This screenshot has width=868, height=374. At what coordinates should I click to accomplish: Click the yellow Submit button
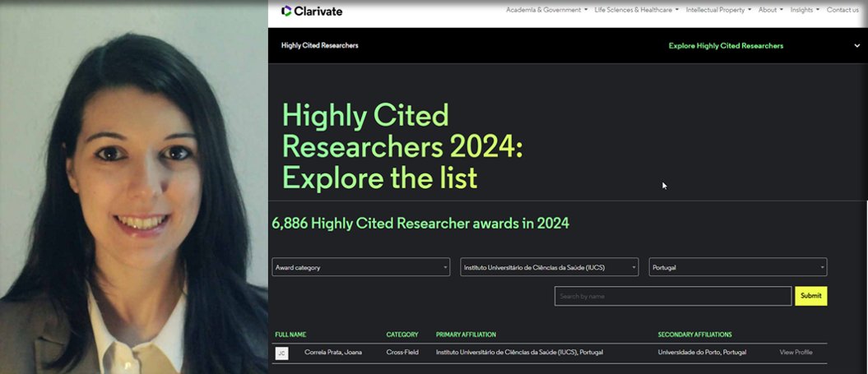pyautogui.click(x=811, y=296)
